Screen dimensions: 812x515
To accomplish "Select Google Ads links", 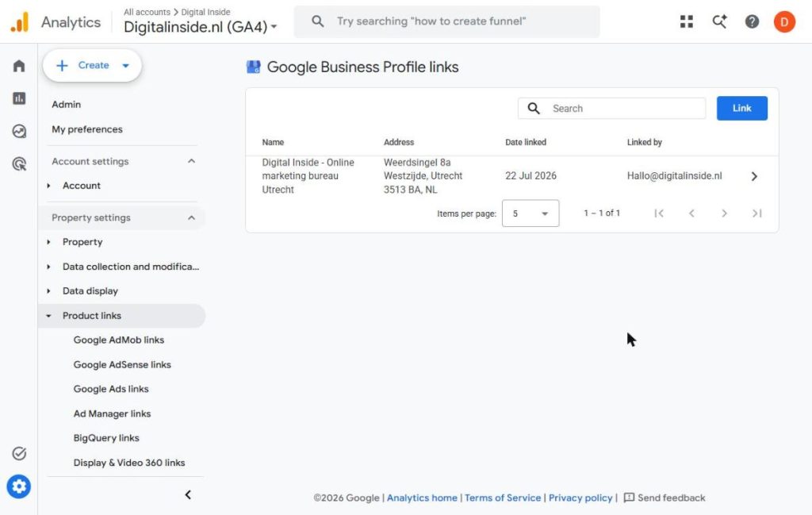I will click(x=111, y=389).
